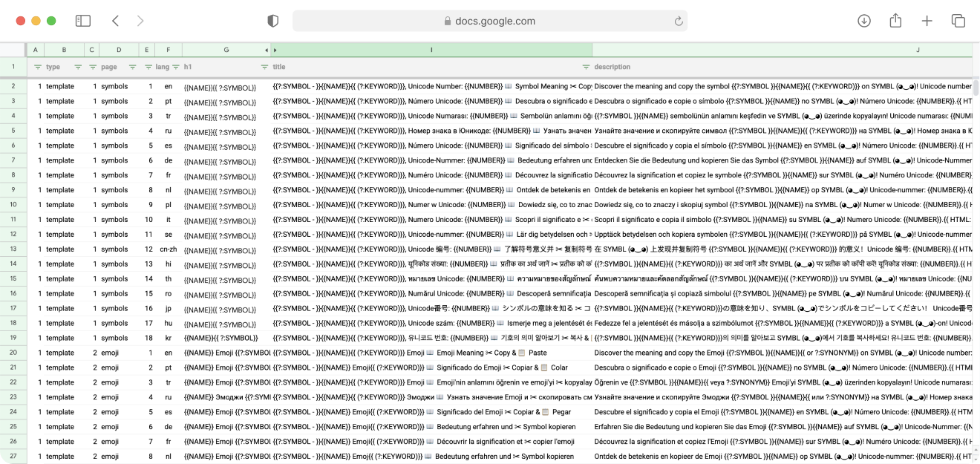This screenshot has height=464, width=980.
Task: Select column I by its header
Action: [431, 50]
